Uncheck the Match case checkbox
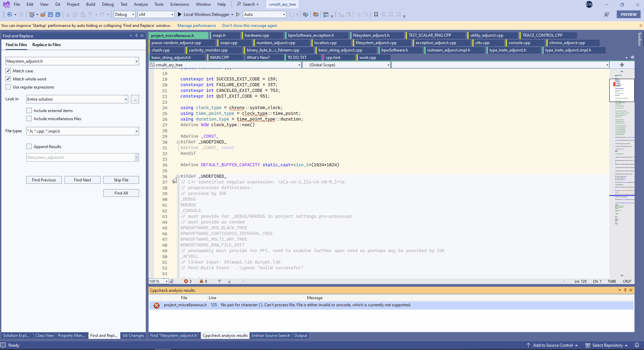 8,71
